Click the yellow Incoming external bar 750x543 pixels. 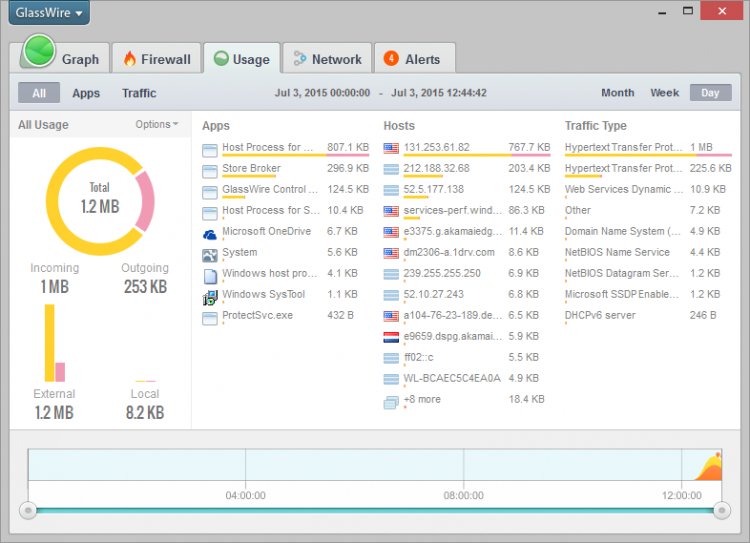pos(49,343)
